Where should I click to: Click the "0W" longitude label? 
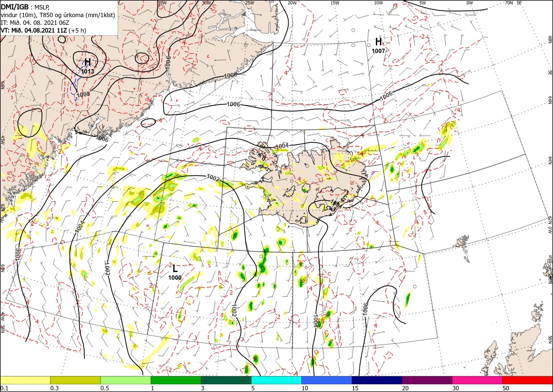(x=469, y=3)
